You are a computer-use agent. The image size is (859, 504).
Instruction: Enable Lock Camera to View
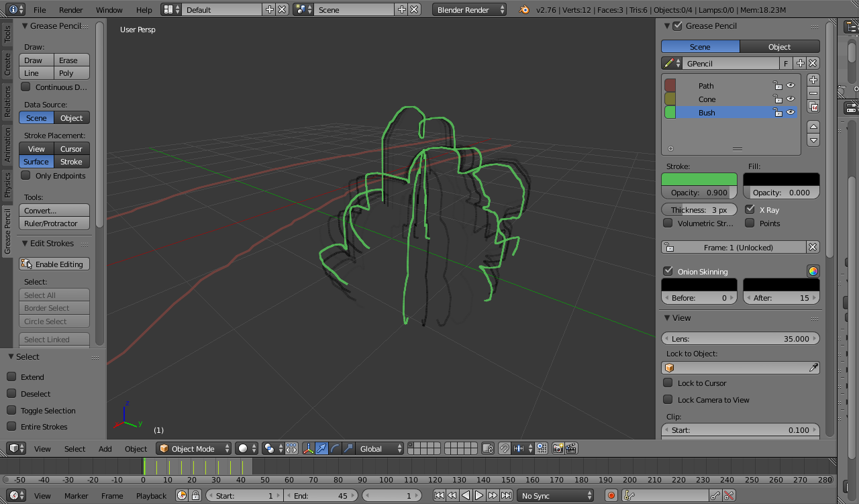tap(668, 399)
